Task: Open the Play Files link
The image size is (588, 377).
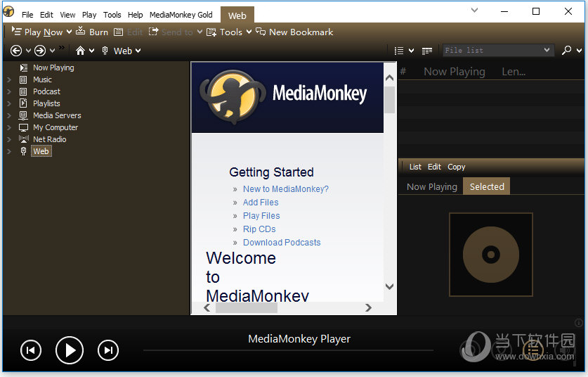Action: (261, 215)
